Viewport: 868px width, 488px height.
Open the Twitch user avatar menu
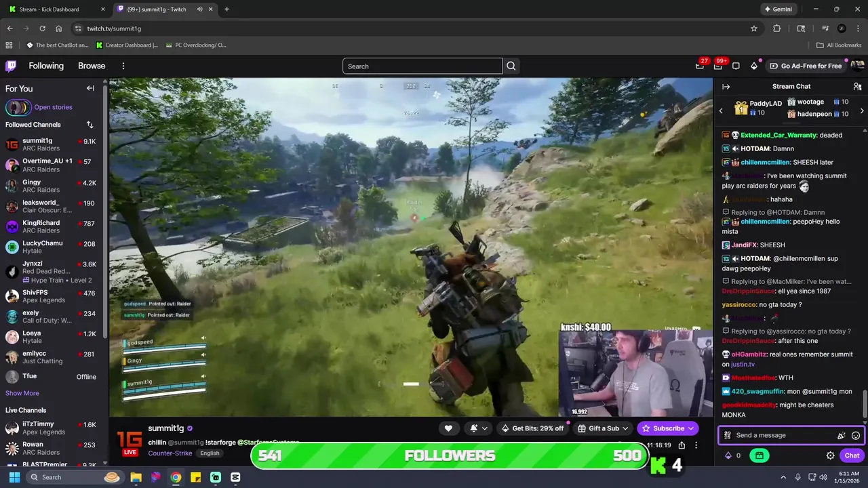pyautogui.click(x=857, y=66)
